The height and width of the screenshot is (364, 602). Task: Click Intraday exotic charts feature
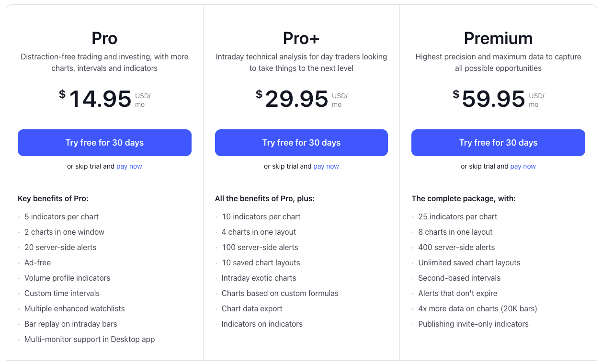point(259,278)
